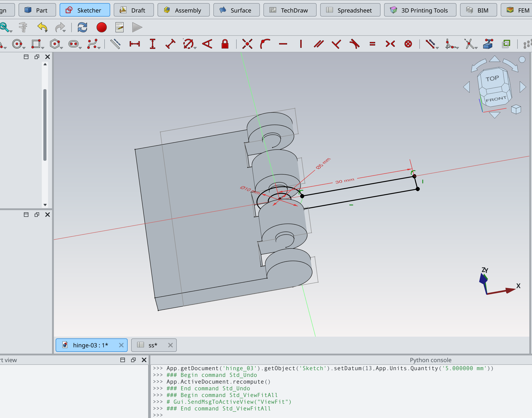The height and width of the screenshot is (418, 532).
Task: Click the left panel vertical scrollbar
Action: click(45, 125)
